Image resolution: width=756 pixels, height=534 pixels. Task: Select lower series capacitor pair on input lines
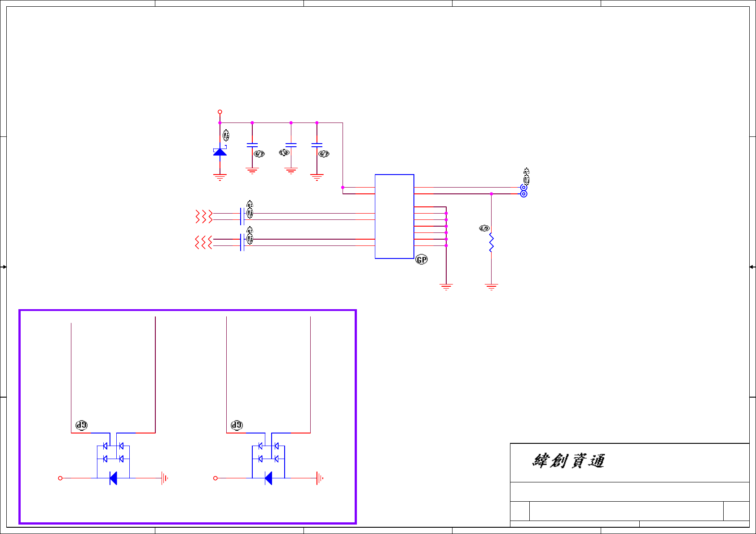242,242
